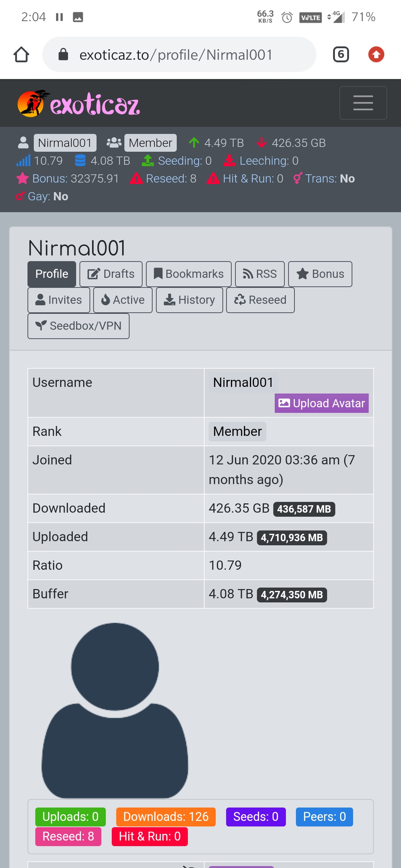The width and height of the screenshot is (401, 868).
Task: Open the Reseed tab with recycle icon
Action: 260,300
